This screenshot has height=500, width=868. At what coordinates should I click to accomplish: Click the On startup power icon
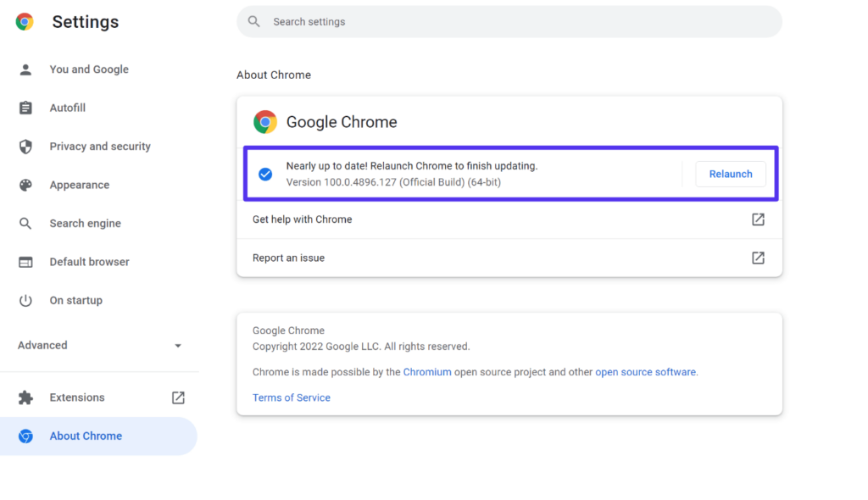[26, 300]
